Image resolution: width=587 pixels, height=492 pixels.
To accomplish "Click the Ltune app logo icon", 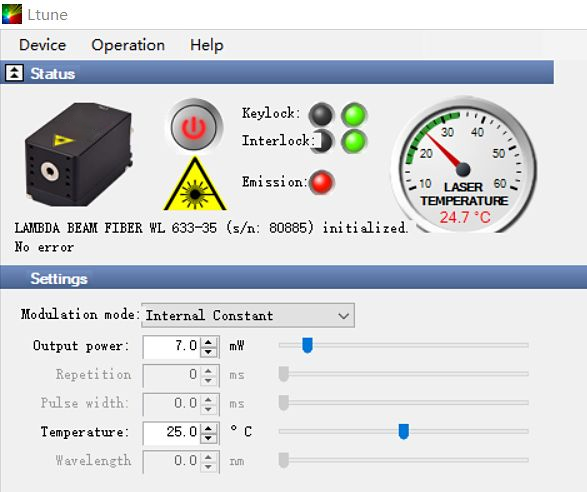I will 12,14.
